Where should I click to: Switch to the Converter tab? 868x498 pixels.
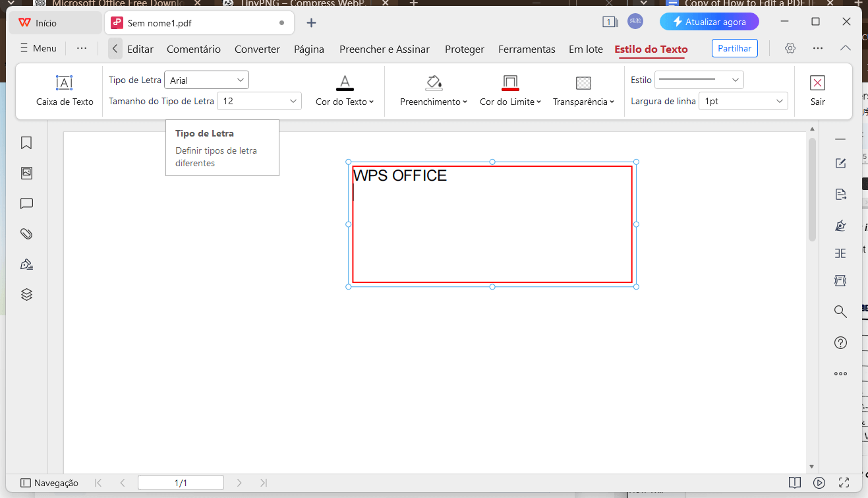click(257, 49)
